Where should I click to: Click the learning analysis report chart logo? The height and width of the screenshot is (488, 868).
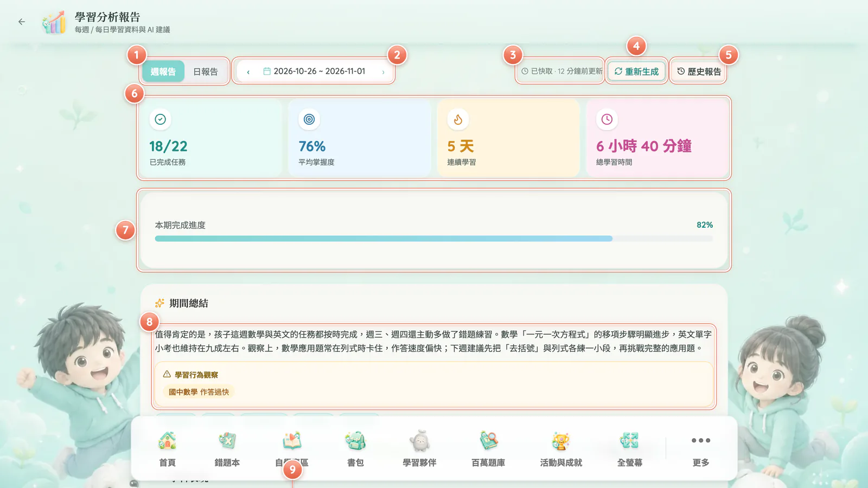pyautogui.click(x=54, y=22)
